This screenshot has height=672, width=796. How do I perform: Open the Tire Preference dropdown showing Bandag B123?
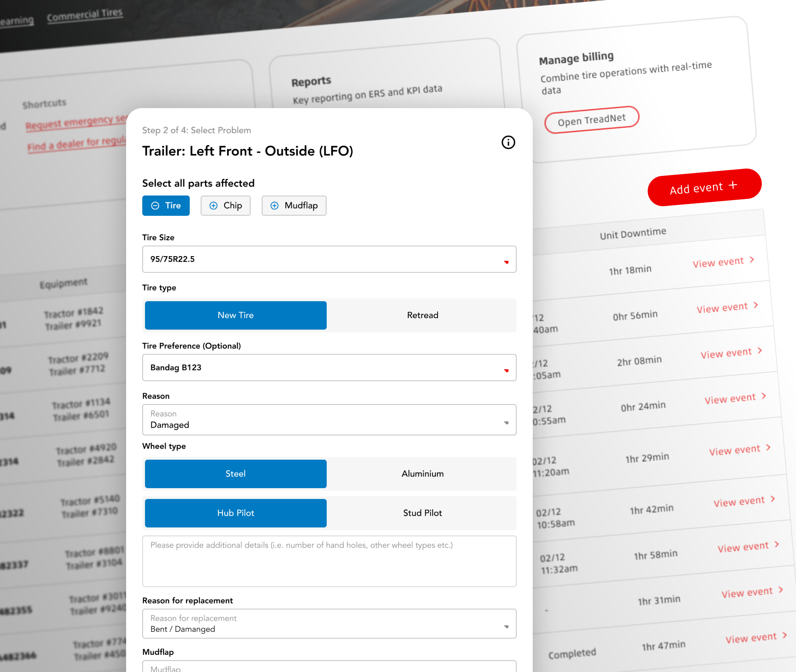(x=329, y=368)
